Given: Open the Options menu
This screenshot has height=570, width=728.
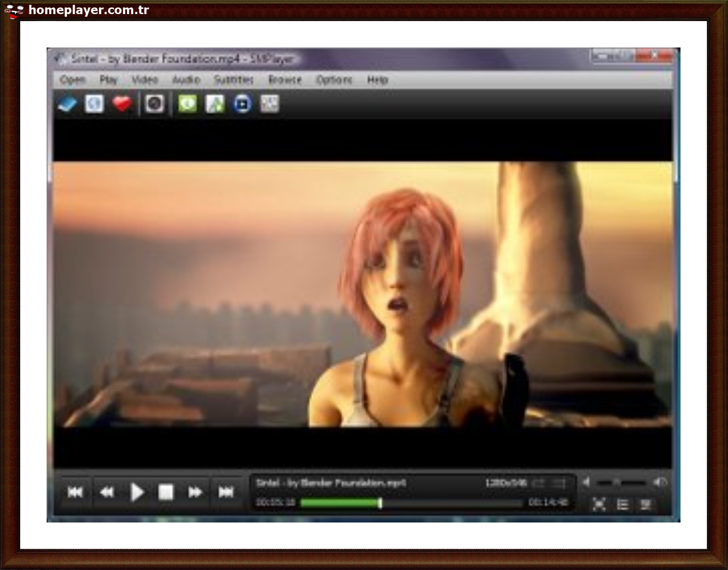Looking at the screenshot, I should click(335, 80).
